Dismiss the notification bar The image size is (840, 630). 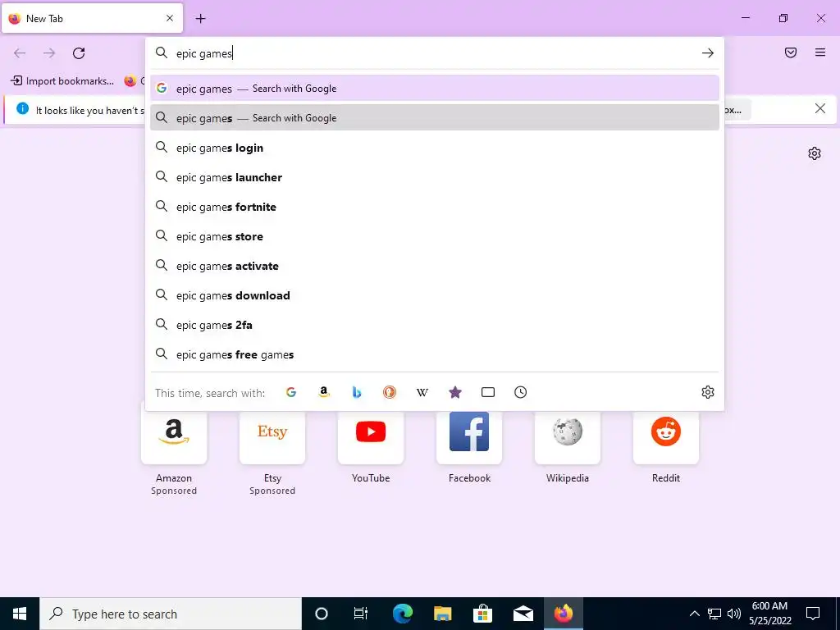(x=820, y=109)
